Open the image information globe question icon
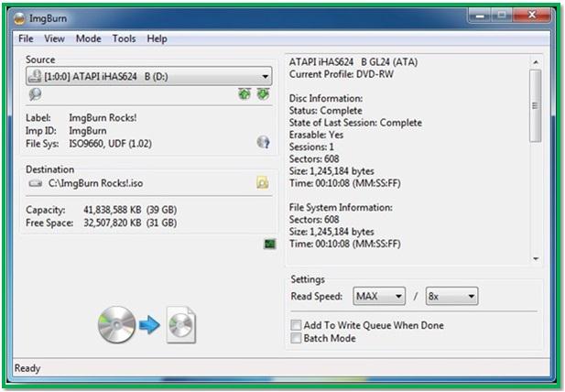The height and width of the screenshot is (392, 565). coord(264,142)
